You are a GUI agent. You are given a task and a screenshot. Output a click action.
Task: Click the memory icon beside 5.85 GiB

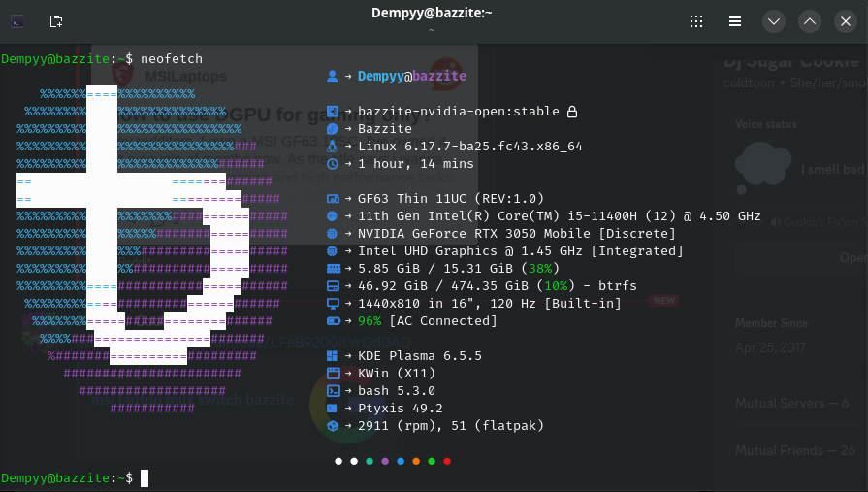pos(334,268)
